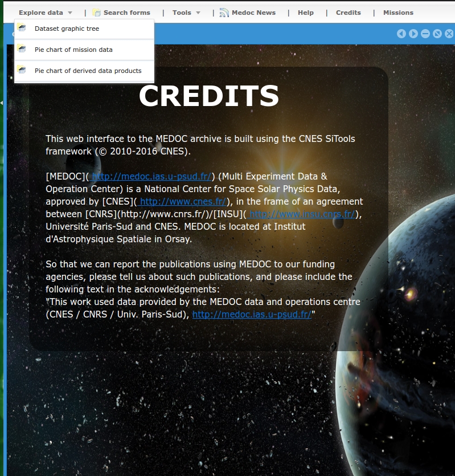Click the icon beside Pie chart of mission data
The image size is (455, 476).
coord(22,48)
